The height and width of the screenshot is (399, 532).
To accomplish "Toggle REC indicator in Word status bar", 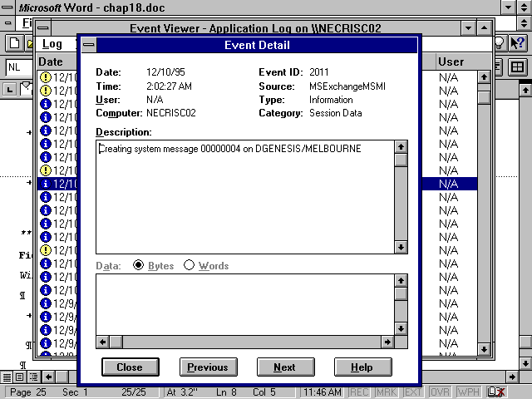I will (x=359, y=392).
